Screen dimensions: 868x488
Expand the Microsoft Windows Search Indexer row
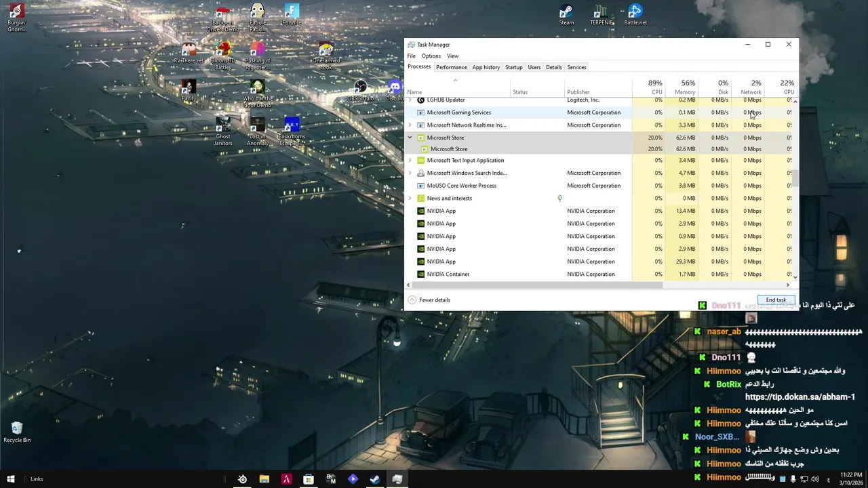[410, 173]
